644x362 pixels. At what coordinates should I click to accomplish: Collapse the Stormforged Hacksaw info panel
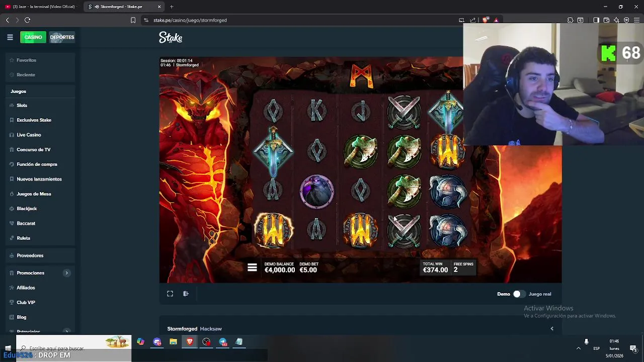click(x=552, y=329)
